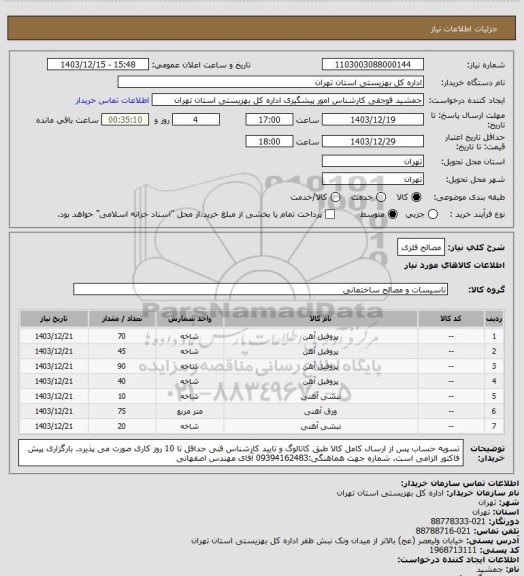
Task: Click the جزئیات اطلاعات نیاز header title
Action: pos(464,29)
